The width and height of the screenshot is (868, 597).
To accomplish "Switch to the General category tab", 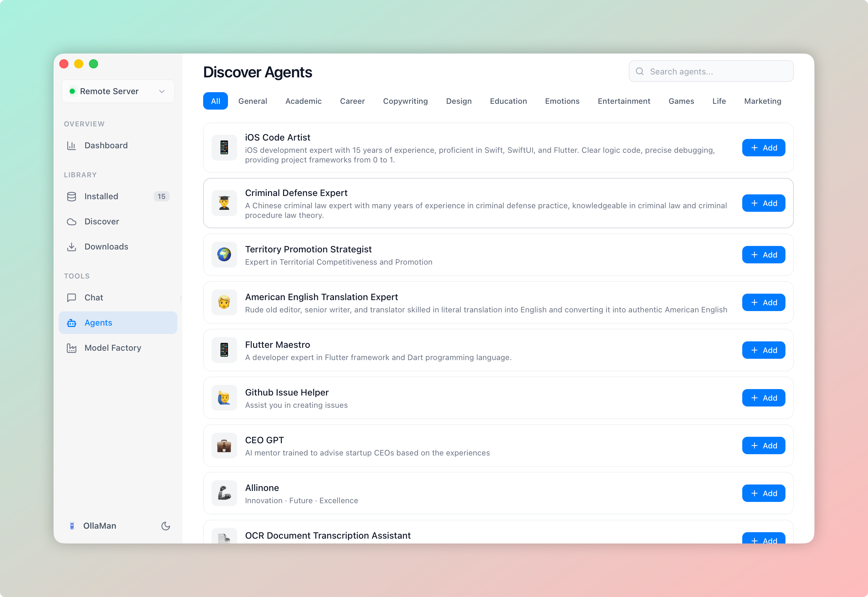I will pos(252,101).
